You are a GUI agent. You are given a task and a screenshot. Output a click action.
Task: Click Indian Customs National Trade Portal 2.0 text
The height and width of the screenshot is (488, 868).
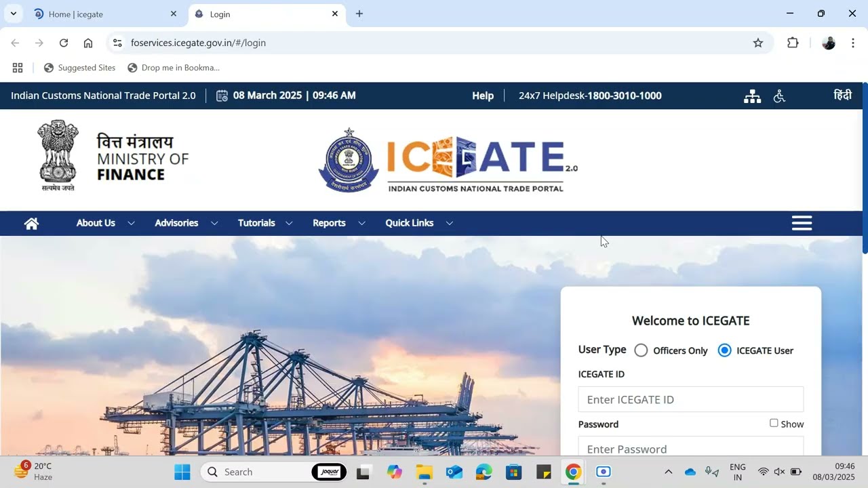click(x=103, y=96)
